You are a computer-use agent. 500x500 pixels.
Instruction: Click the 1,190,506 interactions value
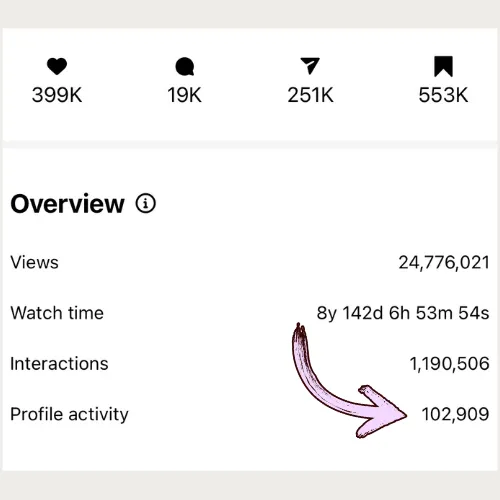tap(450, 364)
